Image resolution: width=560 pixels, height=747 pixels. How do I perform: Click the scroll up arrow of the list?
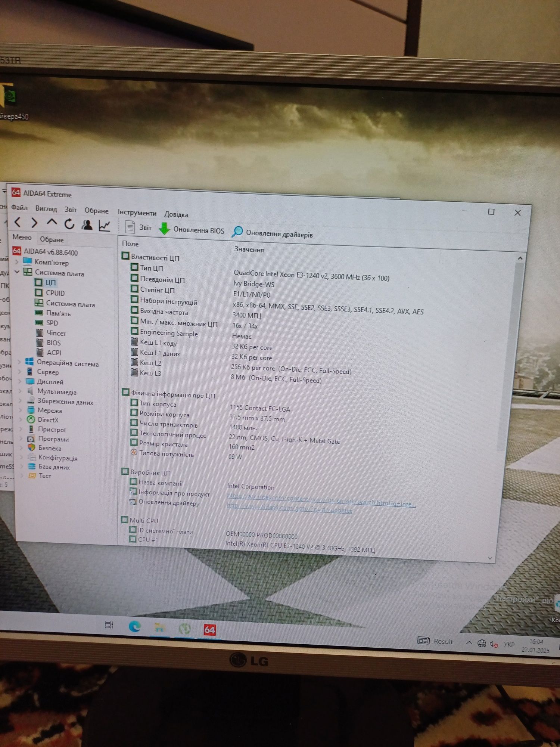[520, 258]
